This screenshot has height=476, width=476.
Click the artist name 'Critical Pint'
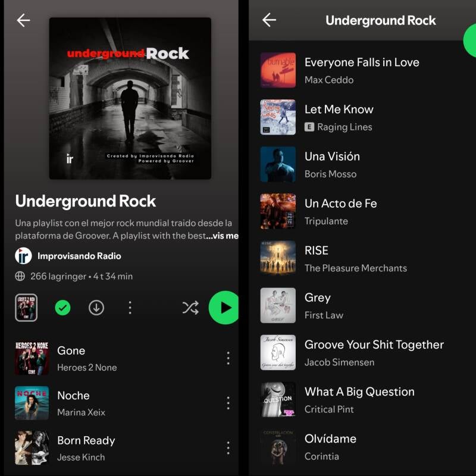coord(329,409)
